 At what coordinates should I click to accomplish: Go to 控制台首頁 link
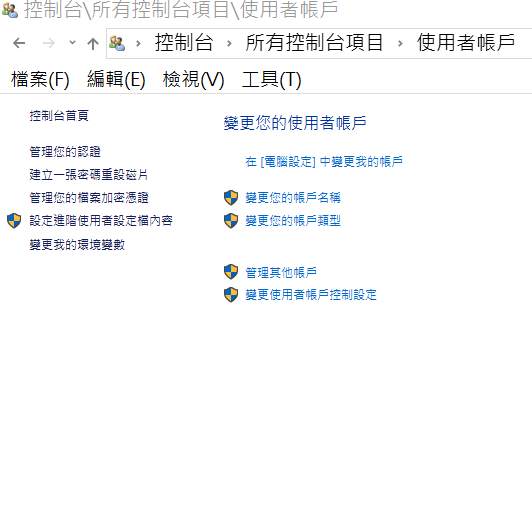point(59,116)
